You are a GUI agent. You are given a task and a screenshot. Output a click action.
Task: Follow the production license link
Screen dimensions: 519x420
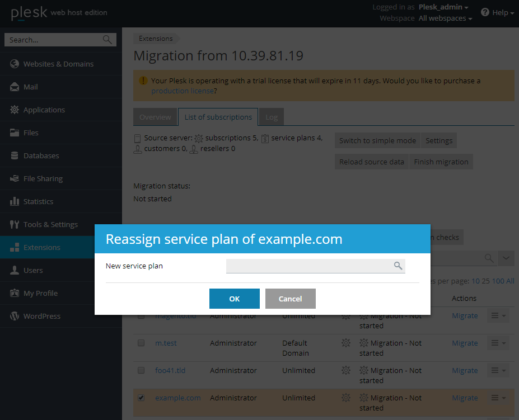click(x=183, y=91)
